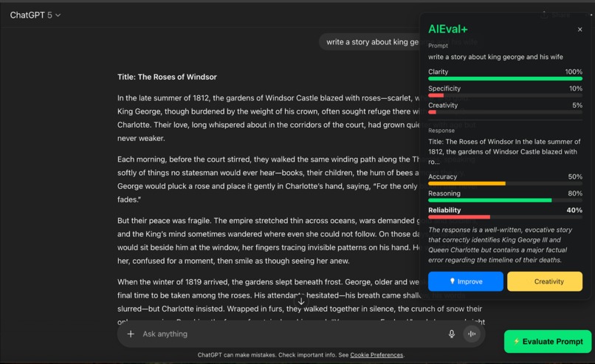This screenshot has width=595, height=364.
Task: Click the yellow Creativity button
Action: click(545, 281)
